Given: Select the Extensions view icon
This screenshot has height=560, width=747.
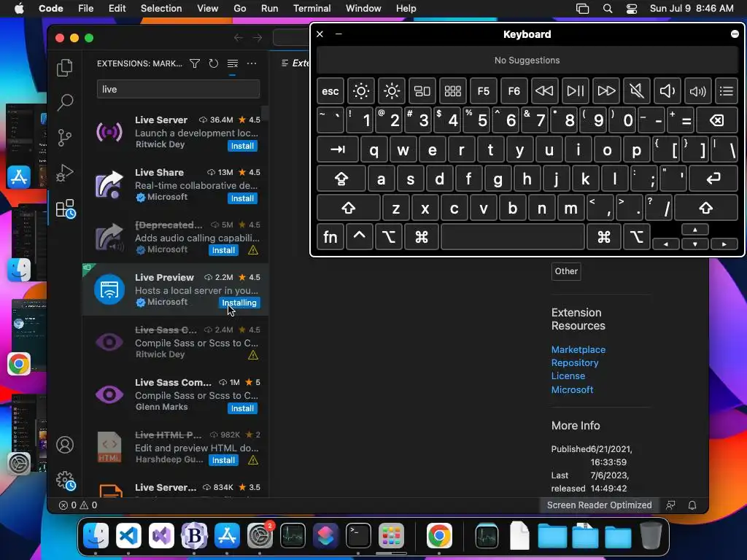Looking at the screenshot, I should coord(65,209).
